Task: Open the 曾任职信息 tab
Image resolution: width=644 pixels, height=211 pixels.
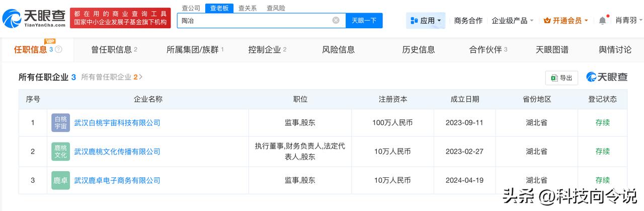Action: point(114,49)
